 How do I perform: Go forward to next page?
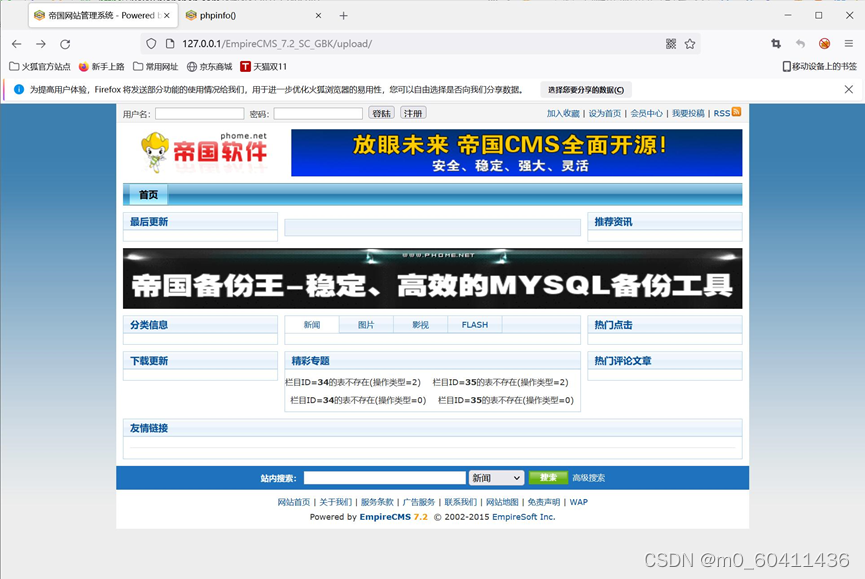tap(41, 44)
